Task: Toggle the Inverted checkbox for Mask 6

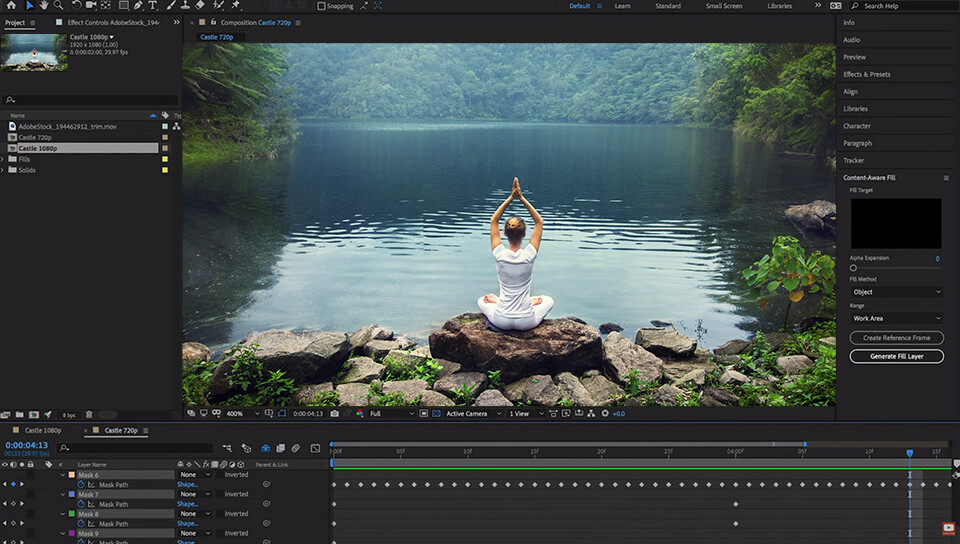Action: [218, 475]
